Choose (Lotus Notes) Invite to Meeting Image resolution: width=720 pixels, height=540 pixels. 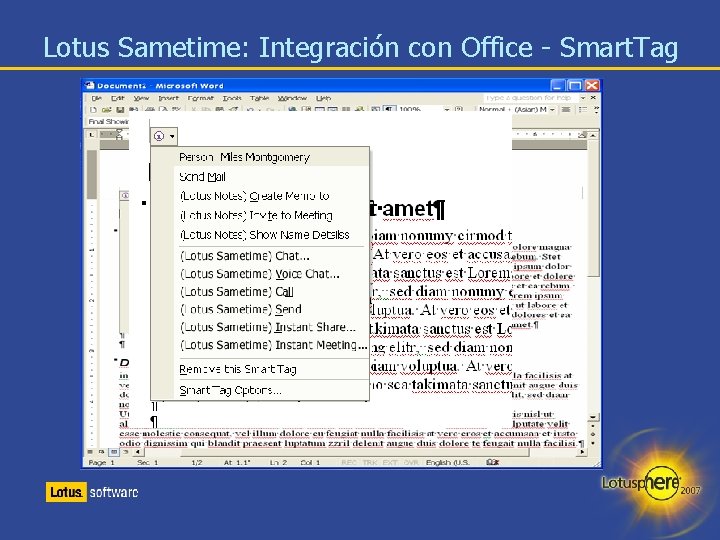260,215
